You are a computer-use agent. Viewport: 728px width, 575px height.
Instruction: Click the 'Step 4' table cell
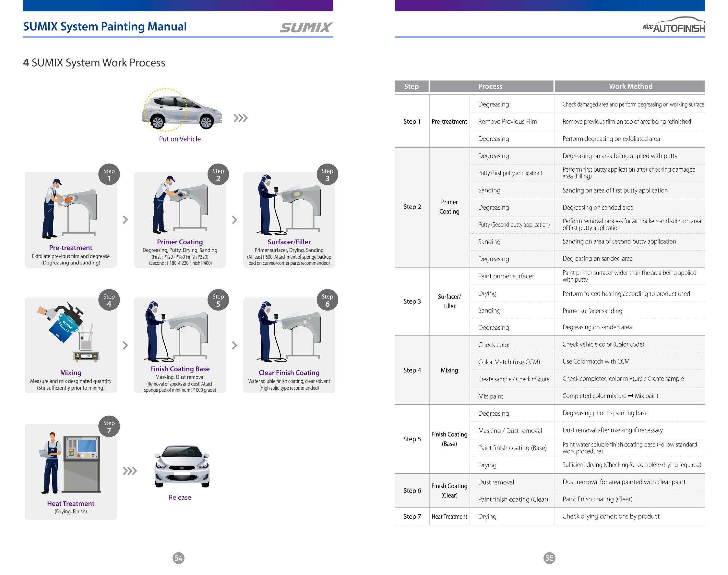[x=412, y=370]
